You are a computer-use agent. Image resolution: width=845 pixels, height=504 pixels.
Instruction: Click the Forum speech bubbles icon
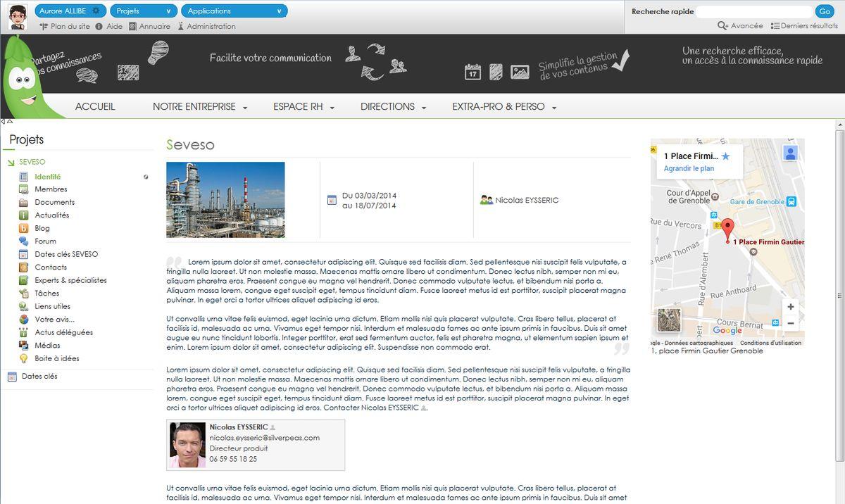point(23,241)
